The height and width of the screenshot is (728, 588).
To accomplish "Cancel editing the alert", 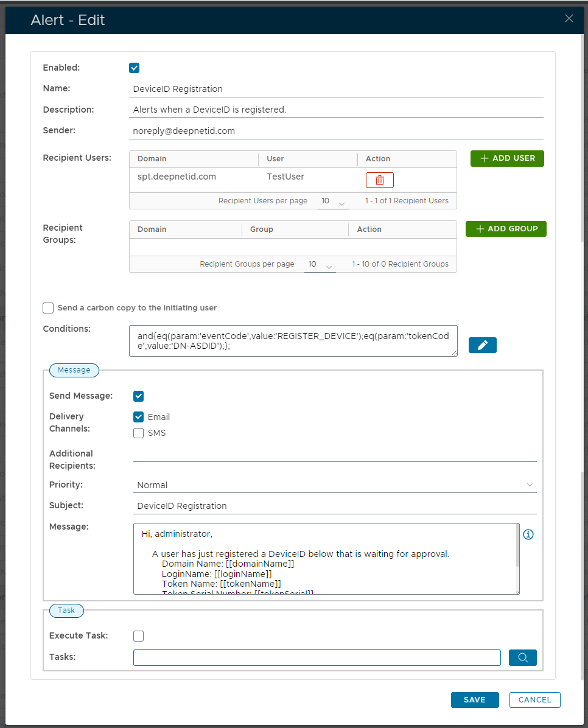I will [x=534, y=700].
